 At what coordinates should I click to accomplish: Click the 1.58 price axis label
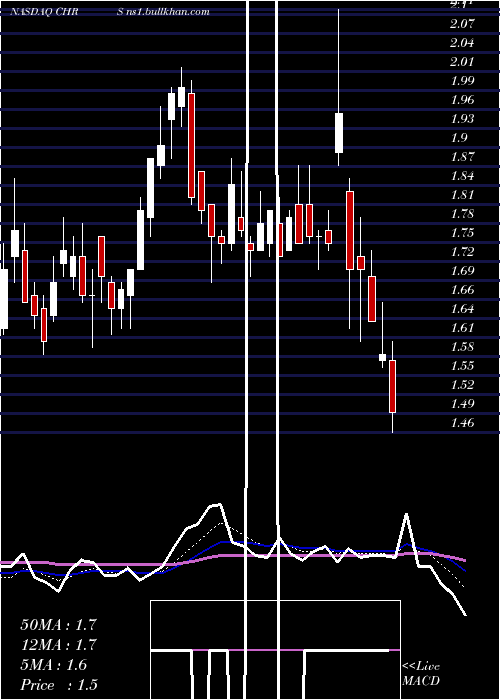tap(462, 346)
